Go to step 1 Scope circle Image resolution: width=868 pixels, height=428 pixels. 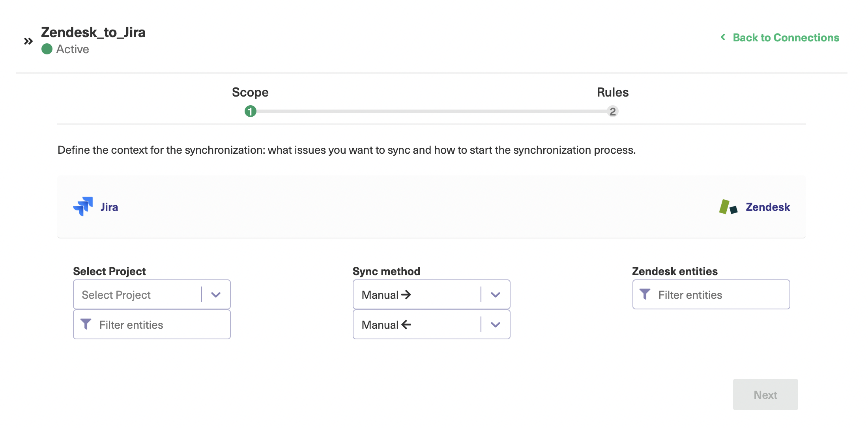click(x=251, y=112)
